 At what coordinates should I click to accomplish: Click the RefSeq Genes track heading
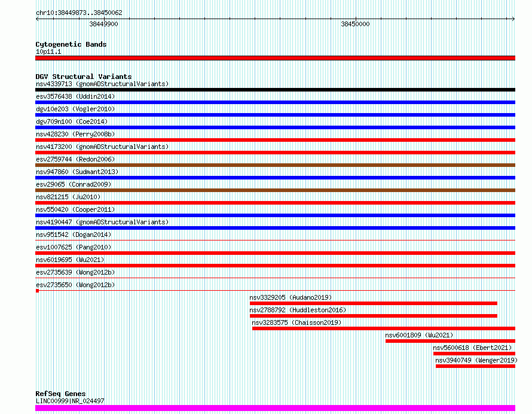pyautogui.click(x=60, y=394)
